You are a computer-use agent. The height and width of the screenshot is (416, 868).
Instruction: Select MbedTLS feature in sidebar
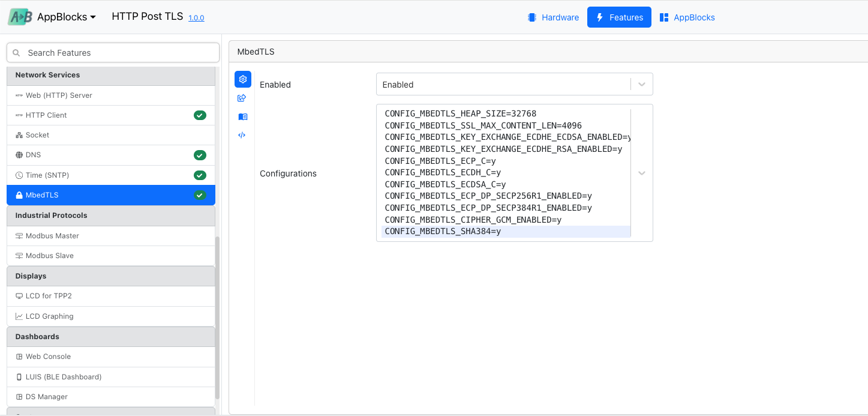click(x=111, y=195)
